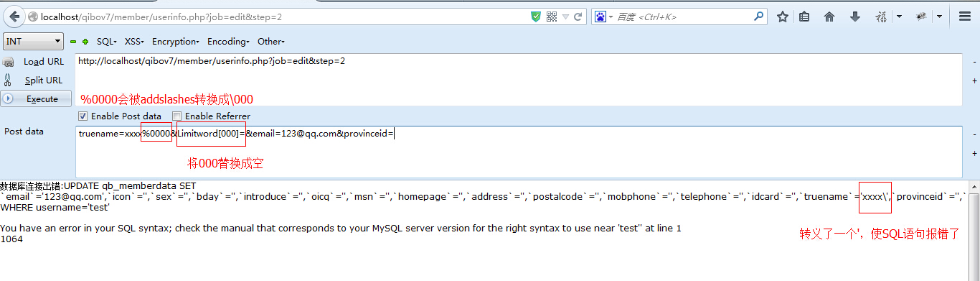Toggle the Enable Referrer checkbox

point(176,116)
